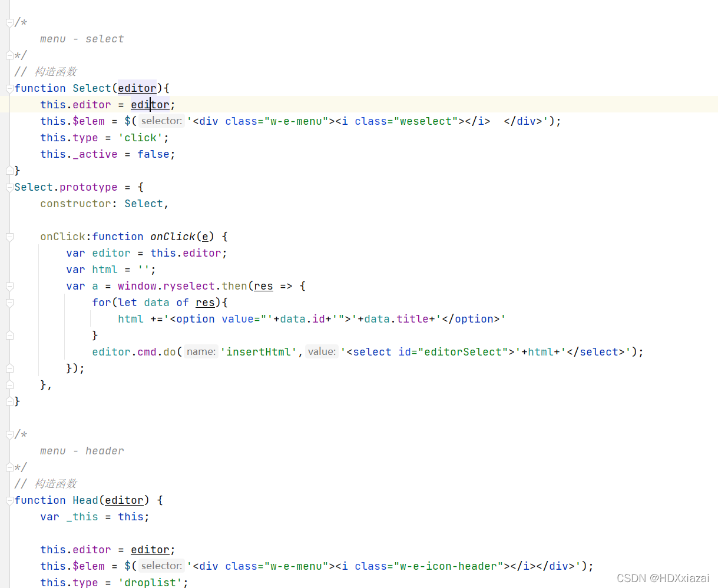Screen dimensions: 718x588
Task: Click the gutter fold arrow beside function Head
Action: click(x=8, y=500)
